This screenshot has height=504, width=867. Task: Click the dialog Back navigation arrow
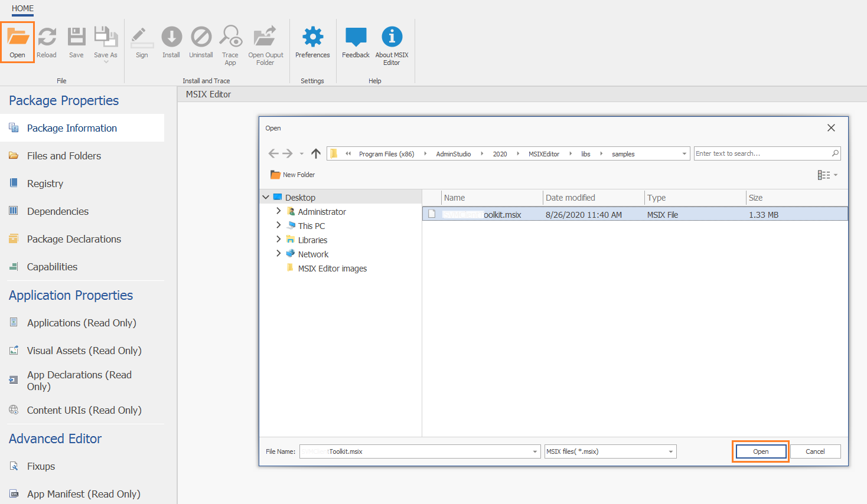(273, 153)
